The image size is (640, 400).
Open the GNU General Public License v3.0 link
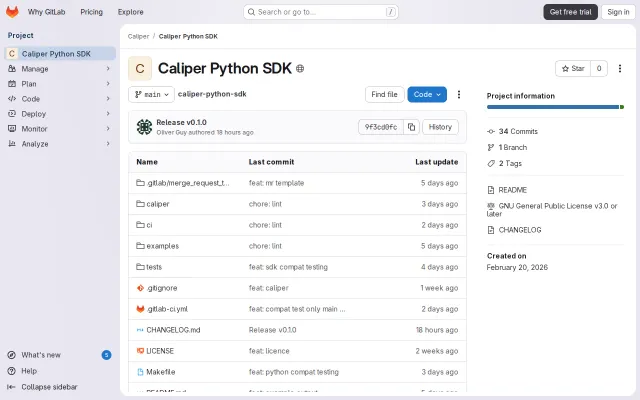(552, 210)
